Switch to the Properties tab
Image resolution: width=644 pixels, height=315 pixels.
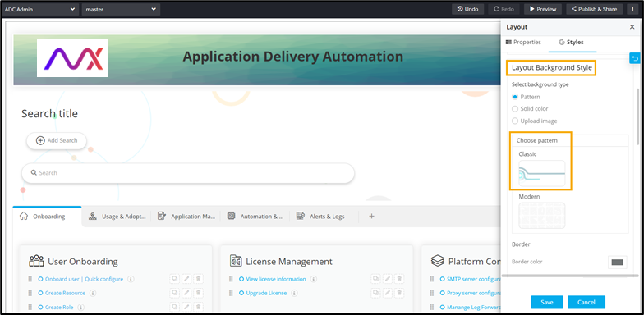[524, 43]
